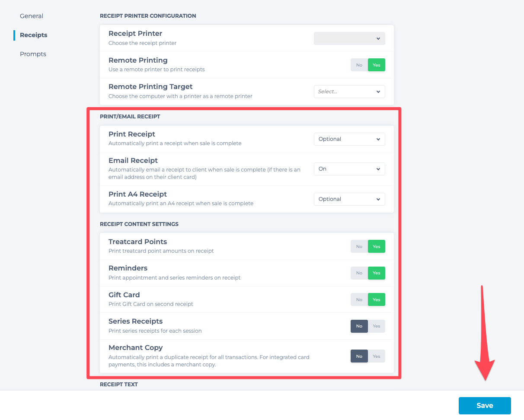Click the Yes option for Gift Card
This screenshot has height=420, width=524.
377,299
